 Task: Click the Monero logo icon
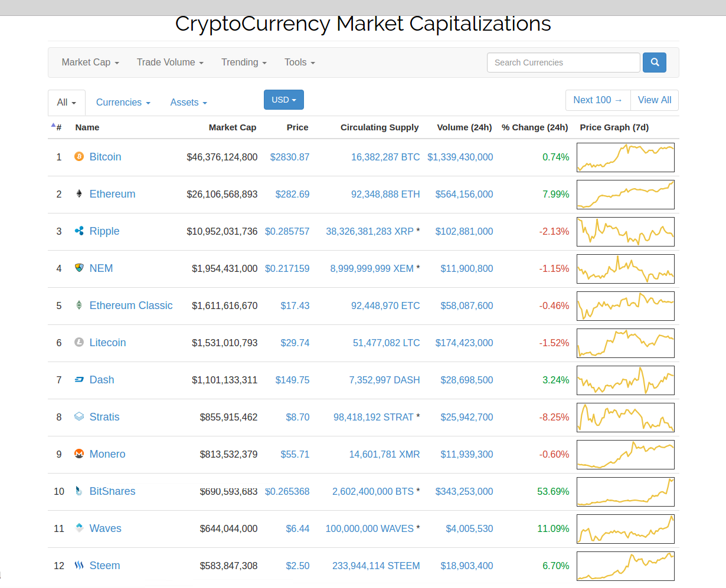point(79,454)
